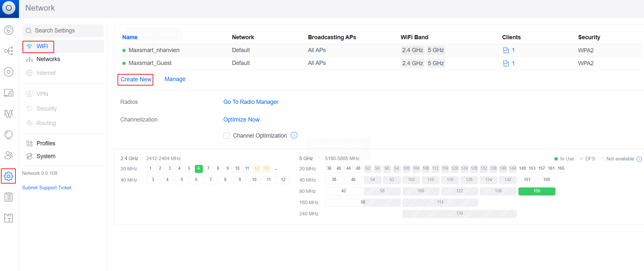Open the Admins users icon

click(x=9, y=155)
